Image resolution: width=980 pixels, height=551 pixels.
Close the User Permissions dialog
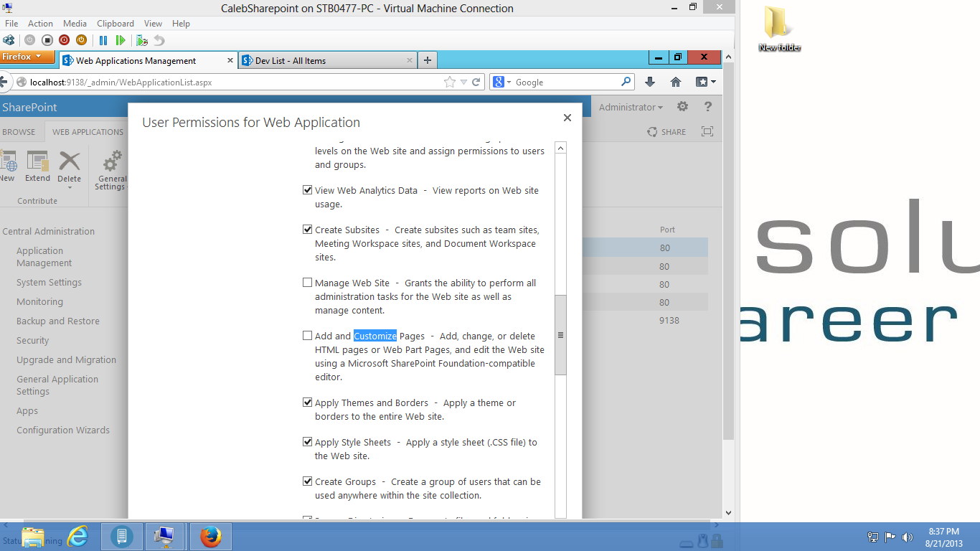tap(567, 118)
